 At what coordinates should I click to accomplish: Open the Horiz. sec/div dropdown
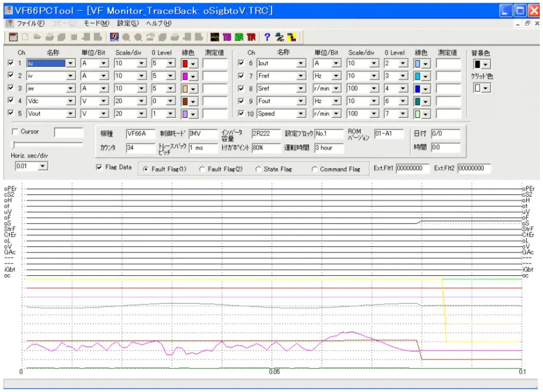[x=43, y=166]
